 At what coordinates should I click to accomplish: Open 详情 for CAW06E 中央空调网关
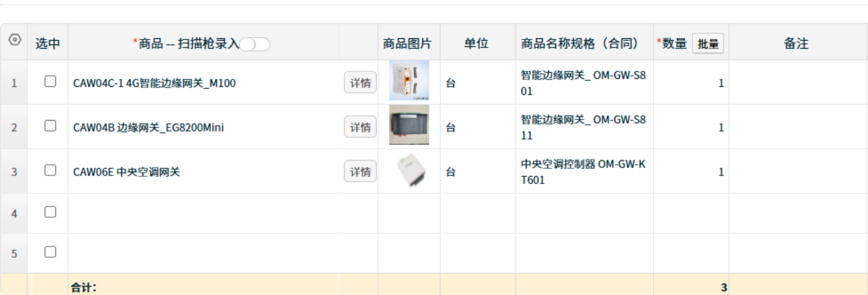click(x=360, y=172)
